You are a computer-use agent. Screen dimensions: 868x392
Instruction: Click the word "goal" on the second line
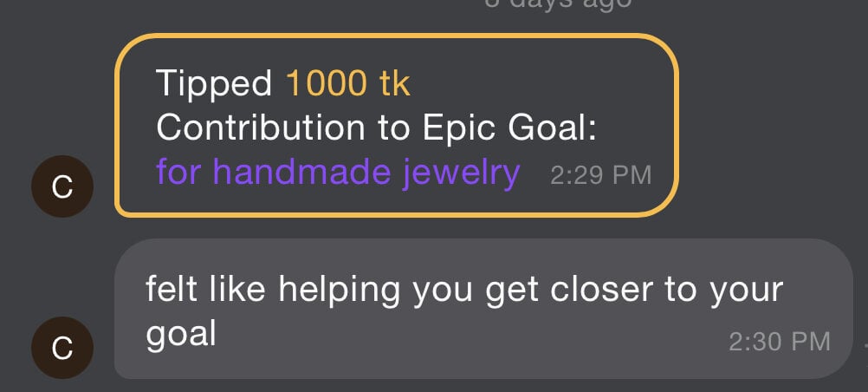pos(180,333)
